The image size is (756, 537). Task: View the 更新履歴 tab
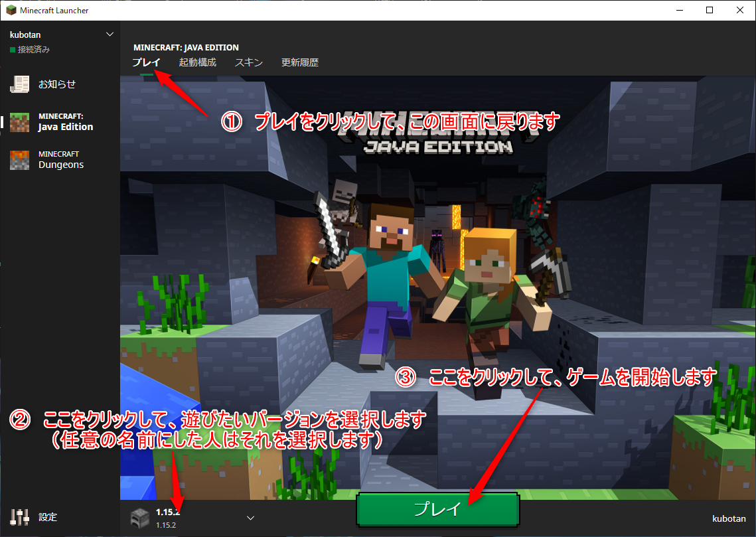pyautogui.click(x=300, y=62)
